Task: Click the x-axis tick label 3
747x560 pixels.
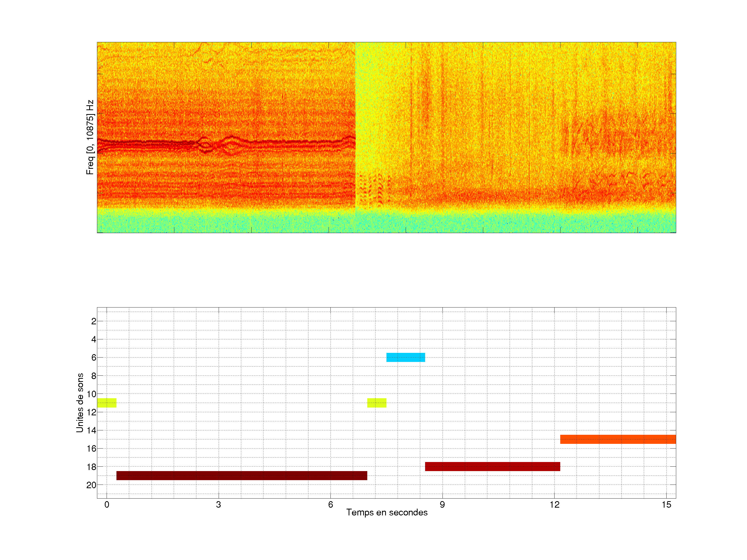Action: pyautogui.click(x=218, y=505)
